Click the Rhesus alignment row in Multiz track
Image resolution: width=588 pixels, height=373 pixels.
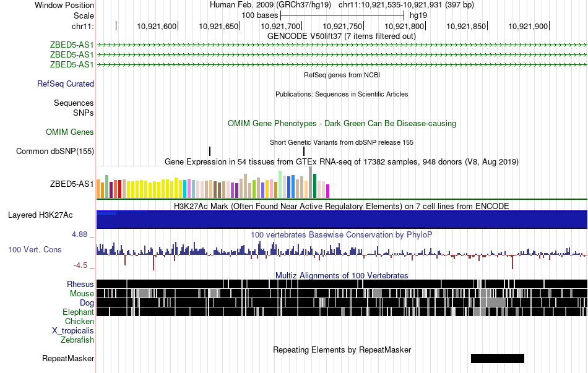pos(342,284)
